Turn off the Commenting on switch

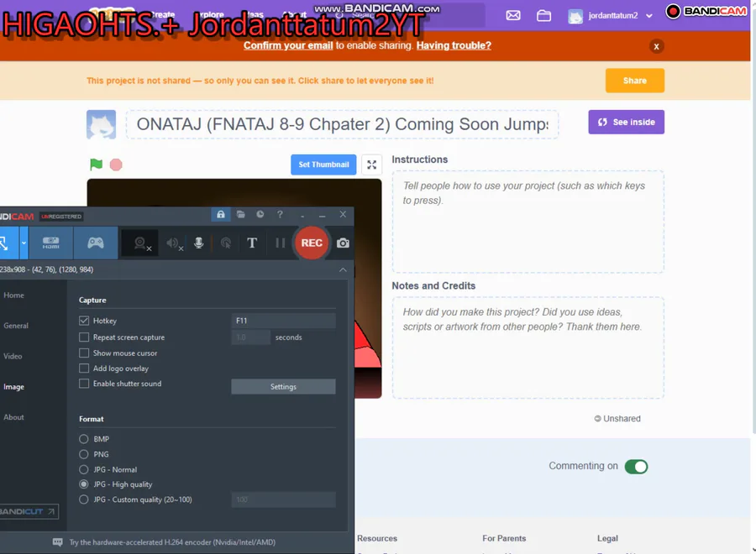tap(636, 467)
